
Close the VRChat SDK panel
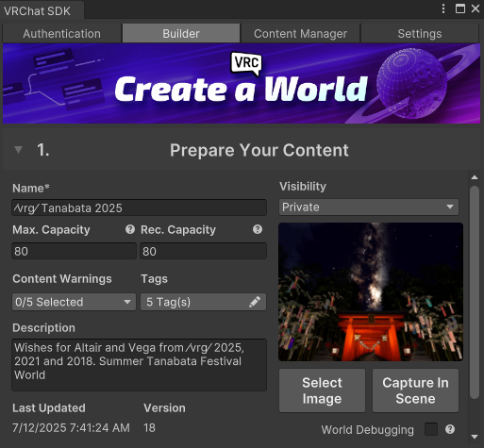click(x=476, y=8)
